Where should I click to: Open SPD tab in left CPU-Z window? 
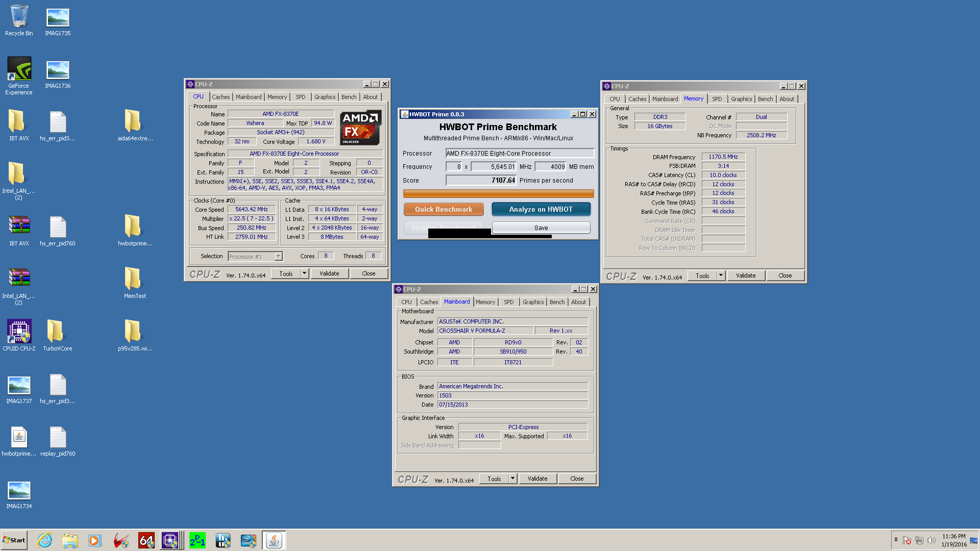tap(300, 97)
